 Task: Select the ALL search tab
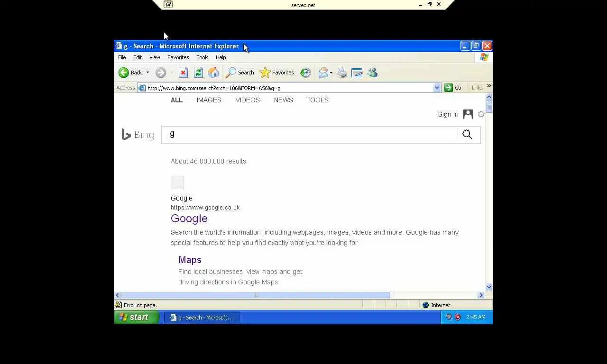[176, 100]
